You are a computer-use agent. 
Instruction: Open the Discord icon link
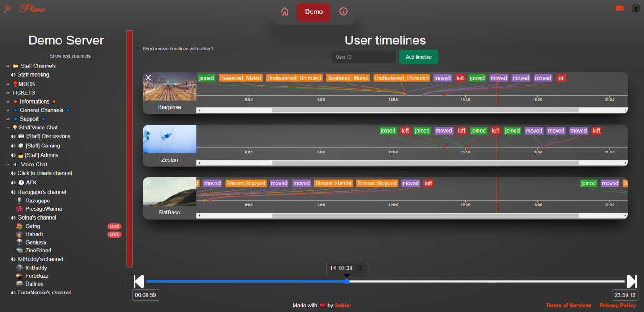[619, 8]
